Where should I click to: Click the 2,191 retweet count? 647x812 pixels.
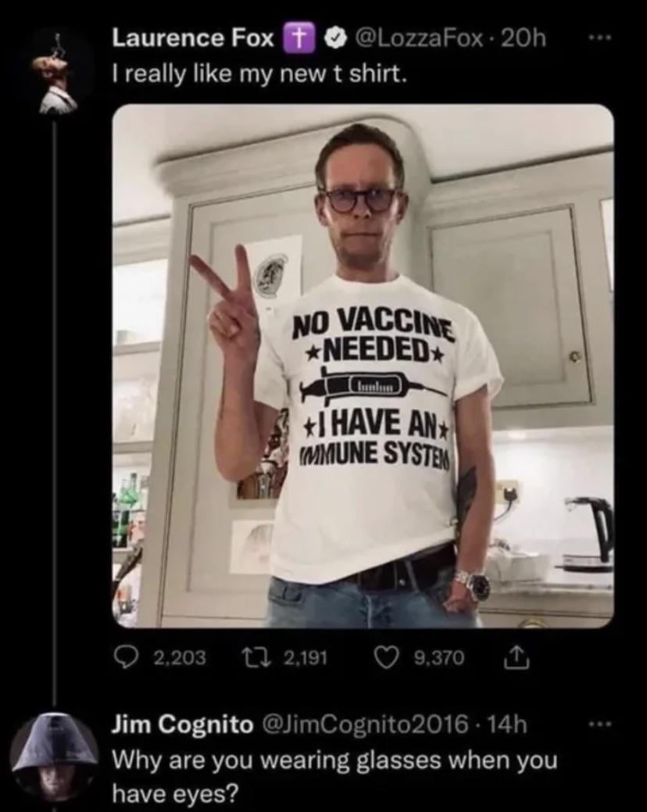[305, 657]
